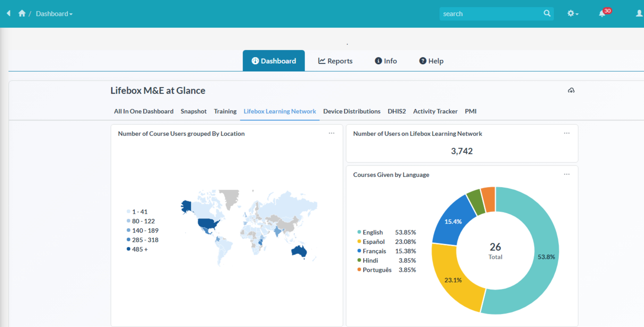Image resolution: width=644 pixels, height=327 pixels.
Task: Click the Français blue color bullet
Action: pos(359,251)
